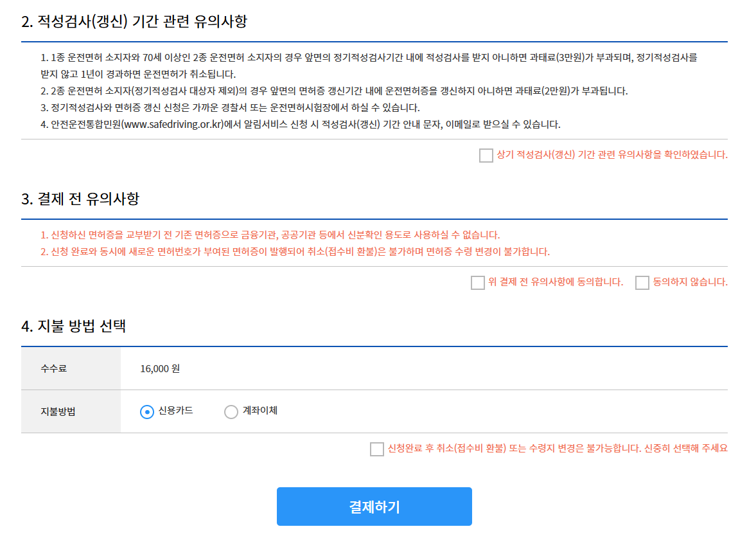Click the notice about 과태료(3만원)
Image resolution: width=756 pixels, height=538 pixels.
click(x=379, y=58)
